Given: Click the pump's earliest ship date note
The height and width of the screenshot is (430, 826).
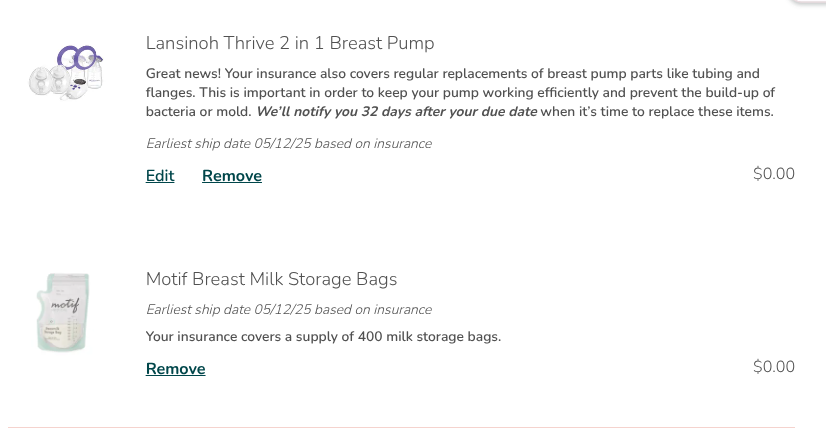Looking at the screenshot, I should 289,143.
